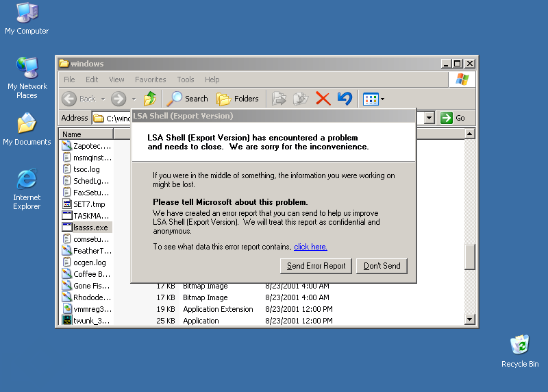The height and width of the screenshot is (392, 548).
Task: Open the Edit menu
Action: coord(92,79)
